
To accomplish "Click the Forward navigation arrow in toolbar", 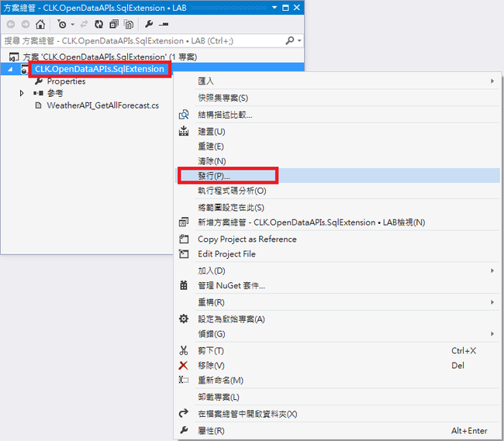I will coord(26,24).
